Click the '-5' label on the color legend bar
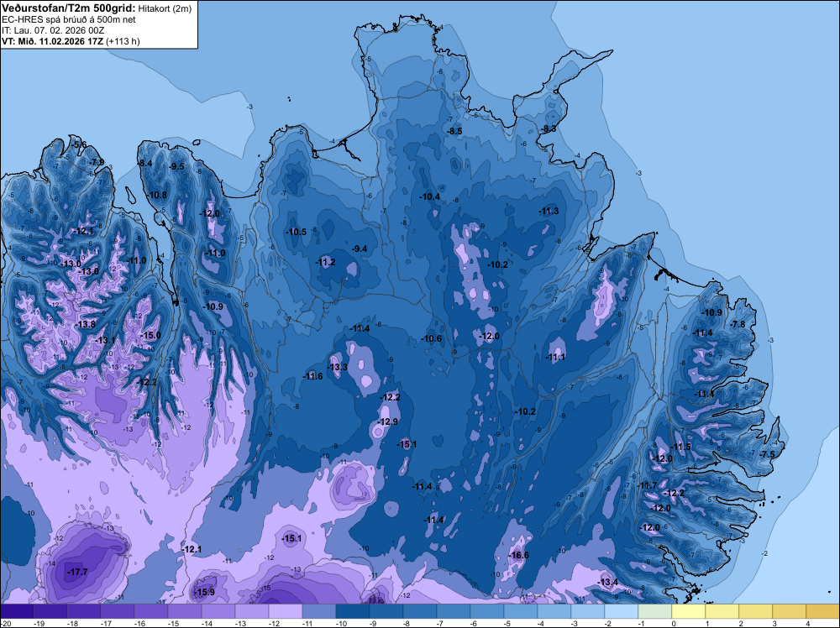The image size is (840, 628). [x=509, y=624]
